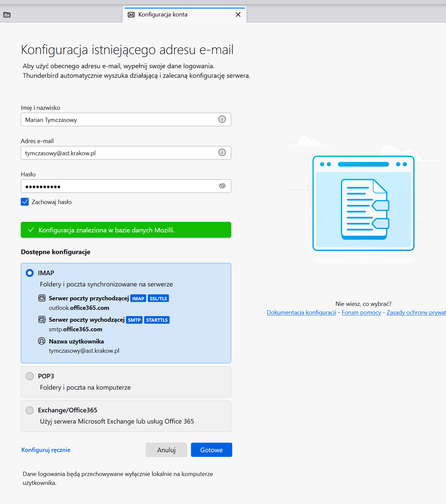Click the Anuluj button
The width and height of the screenshot is (446, 504).
tap(166, 450)
